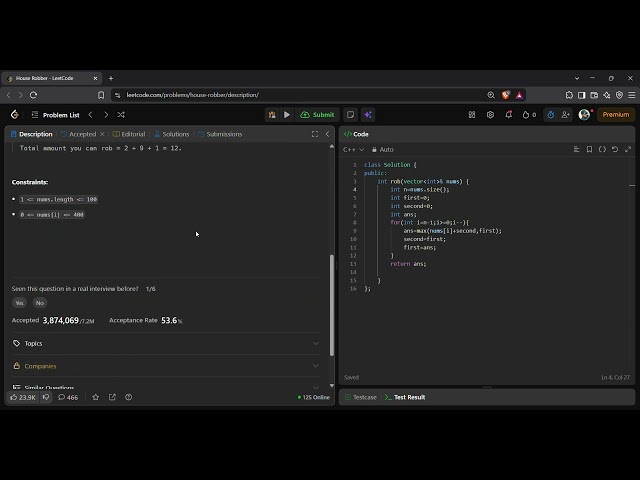Answer Yes to interview question
This screenshot has width=640, height=480.
point(19,303)
